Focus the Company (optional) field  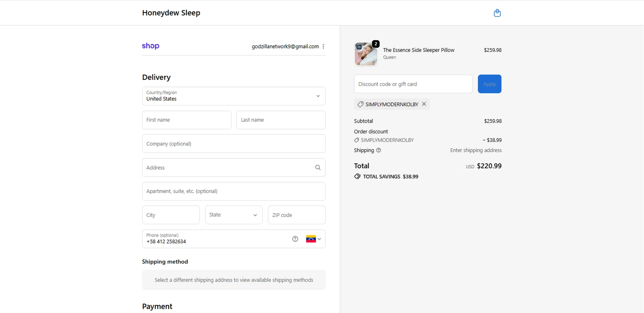[234, 144]
